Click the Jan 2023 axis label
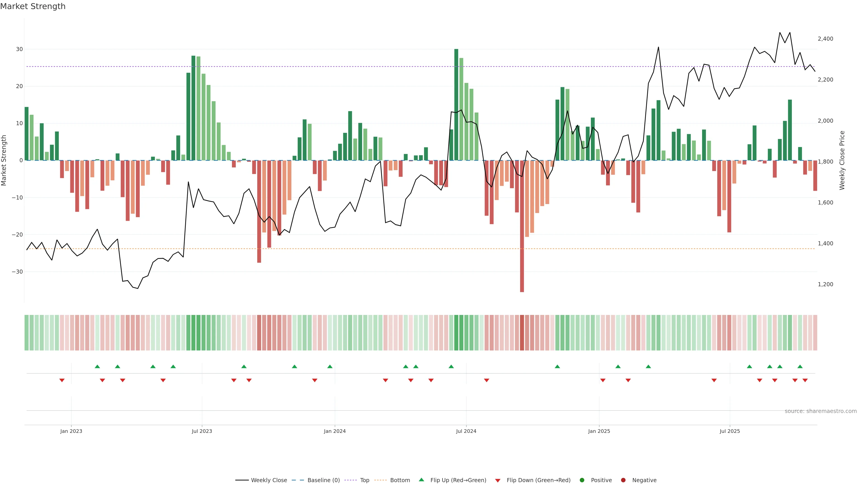 [71, 431]
